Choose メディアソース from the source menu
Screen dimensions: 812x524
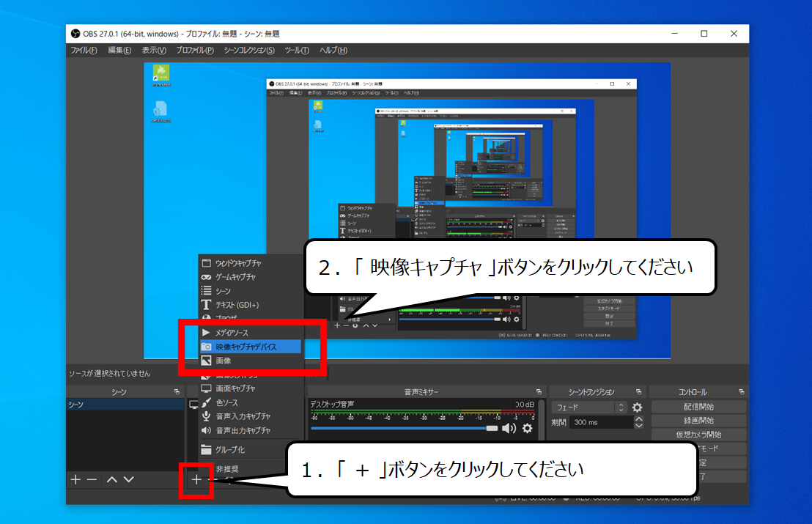coord(251,333)
